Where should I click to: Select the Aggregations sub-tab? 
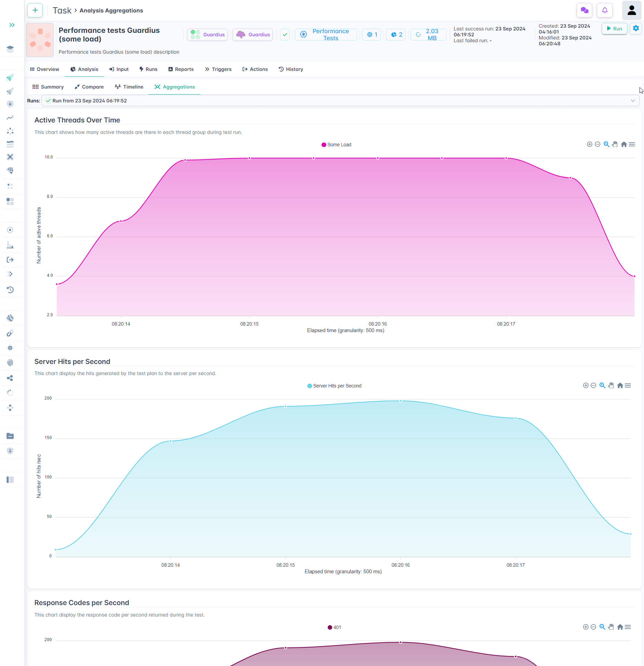coord(175,87)
